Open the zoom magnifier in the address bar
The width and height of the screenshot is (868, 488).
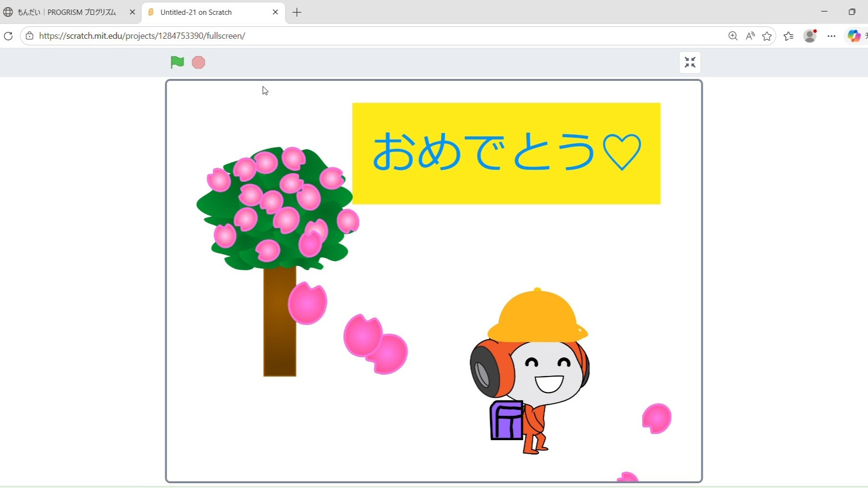(733, 36)
